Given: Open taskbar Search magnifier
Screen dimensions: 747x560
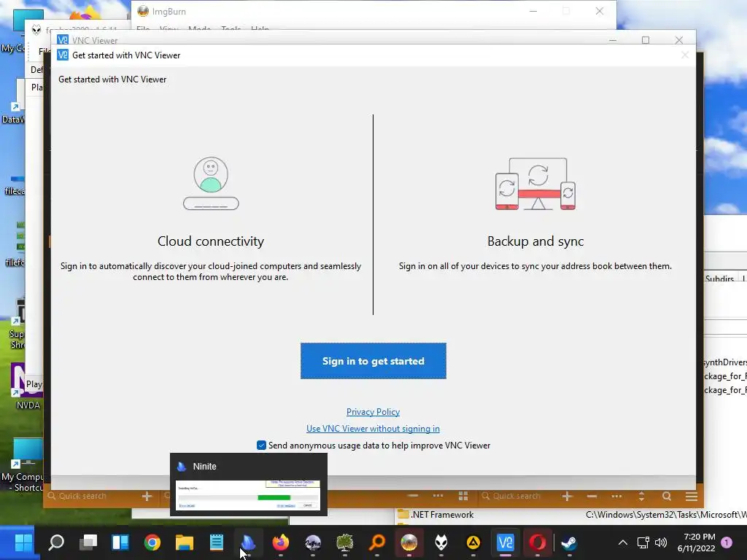Looking at the screenshot, I should tap(56, 542).
